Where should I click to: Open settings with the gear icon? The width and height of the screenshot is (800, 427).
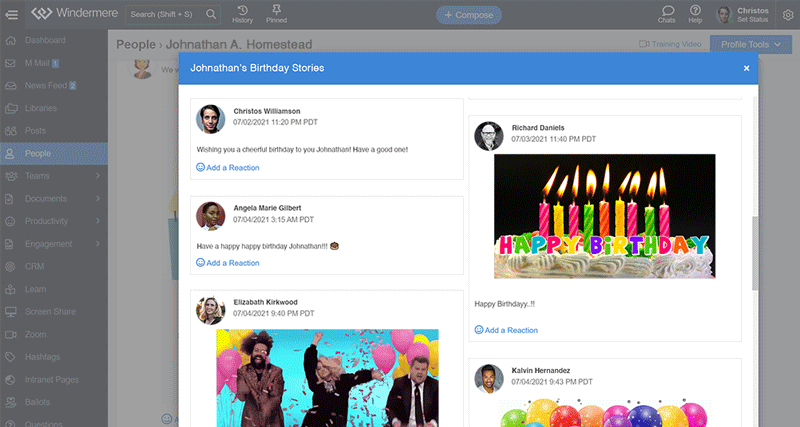tap(788, 15)
